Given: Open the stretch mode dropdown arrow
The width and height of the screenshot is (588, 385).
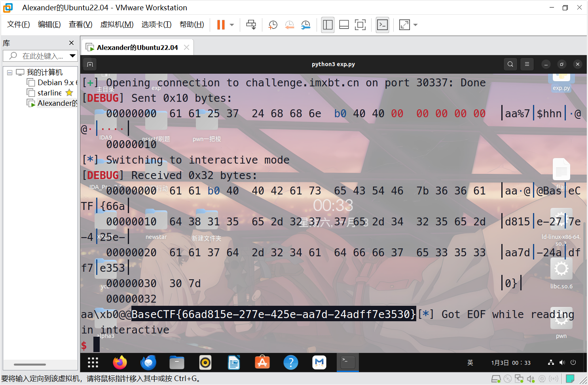Looking at the screenshot, I should click(415, 25).
